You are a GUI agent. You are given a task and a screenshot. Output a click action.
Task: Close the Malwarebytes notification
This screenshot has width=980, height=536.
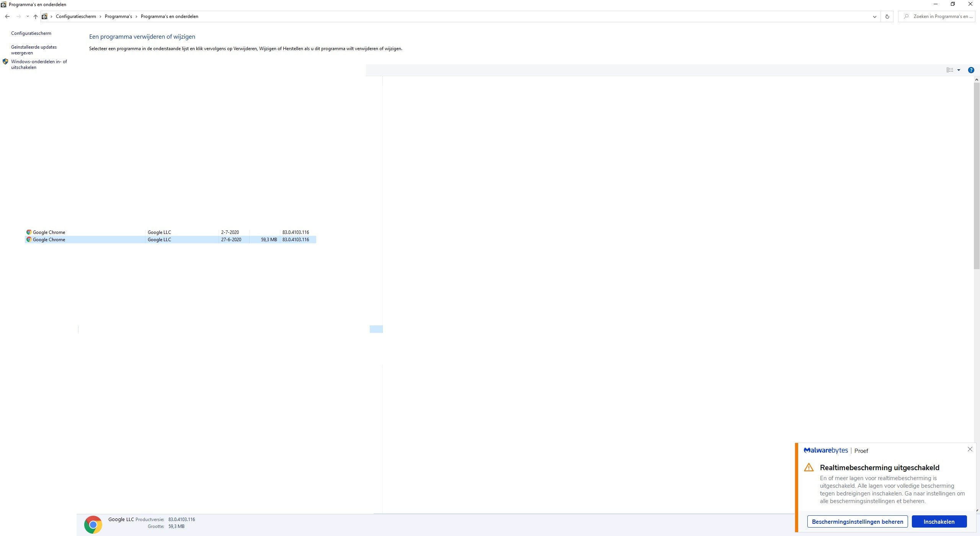point(970,449)
